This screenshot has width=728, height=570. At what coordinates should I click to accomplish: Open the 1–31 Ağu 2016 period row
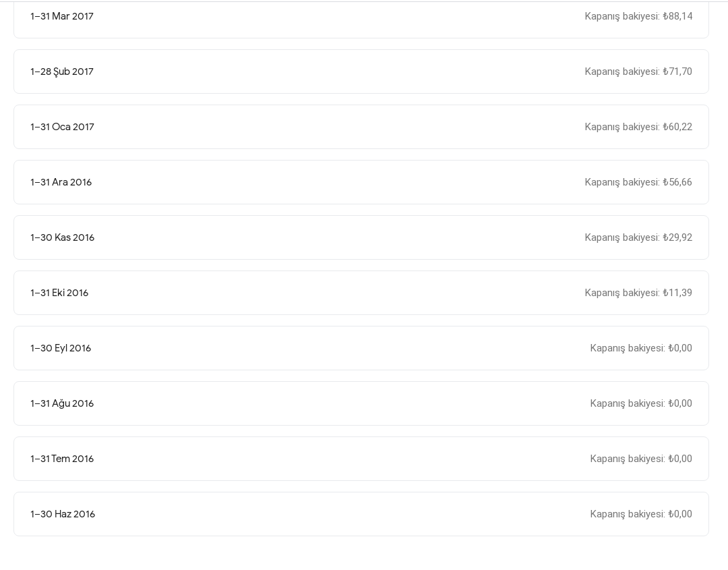pyautogui.click(x=361, y=403)
